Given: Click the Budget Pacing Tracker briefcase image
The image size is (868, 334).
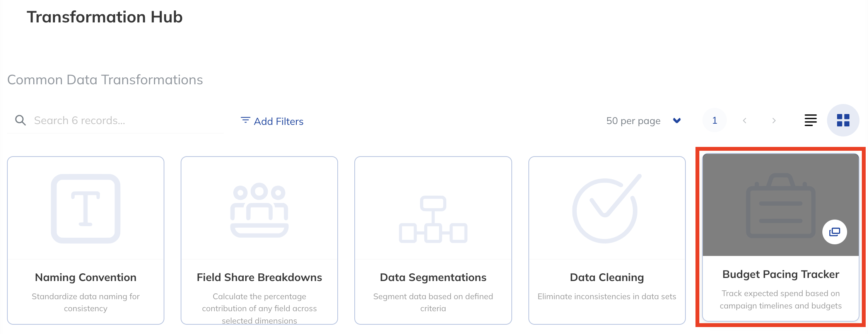Looking at the screenshot, I should (781, 205).
